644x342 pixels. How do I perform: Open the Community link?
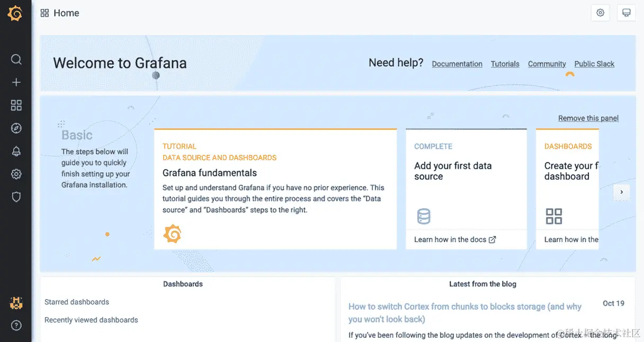pyautogui.click(x=547, y=64)
